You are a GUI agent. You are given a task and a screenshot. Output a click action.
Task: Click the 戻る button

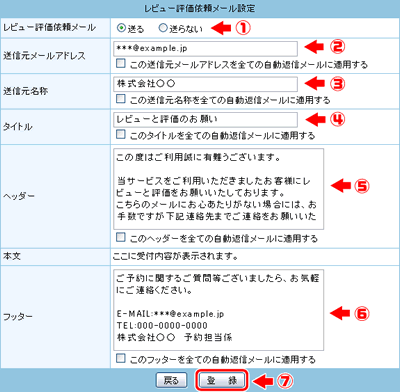pyautogui.click(x=172, y=380)
